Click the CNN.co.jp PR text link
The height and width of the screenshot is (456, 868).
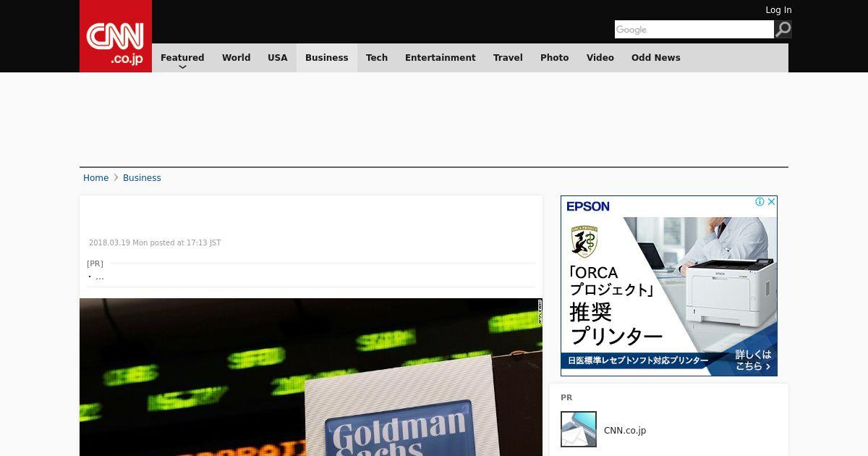point(625,430)
